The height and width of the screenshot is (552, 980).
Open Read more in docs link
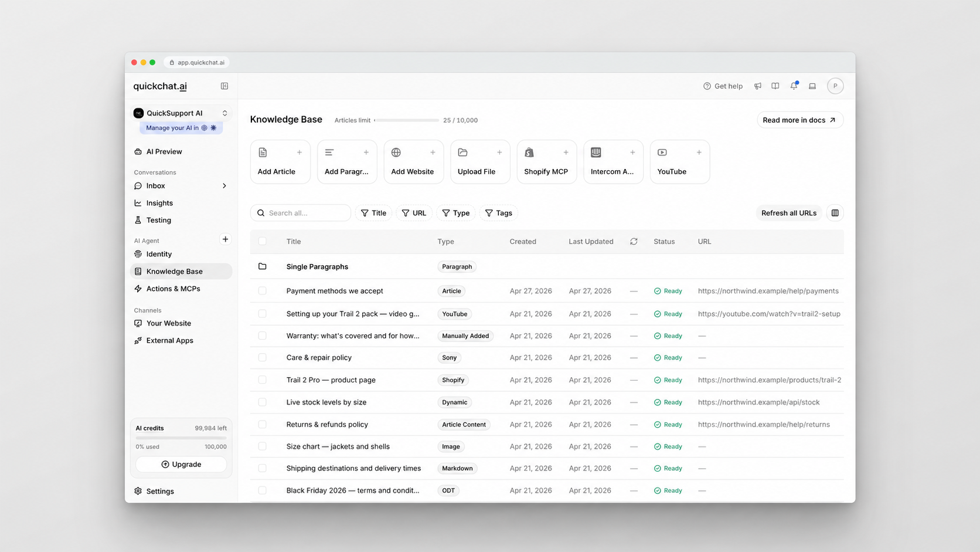point(800,120)
